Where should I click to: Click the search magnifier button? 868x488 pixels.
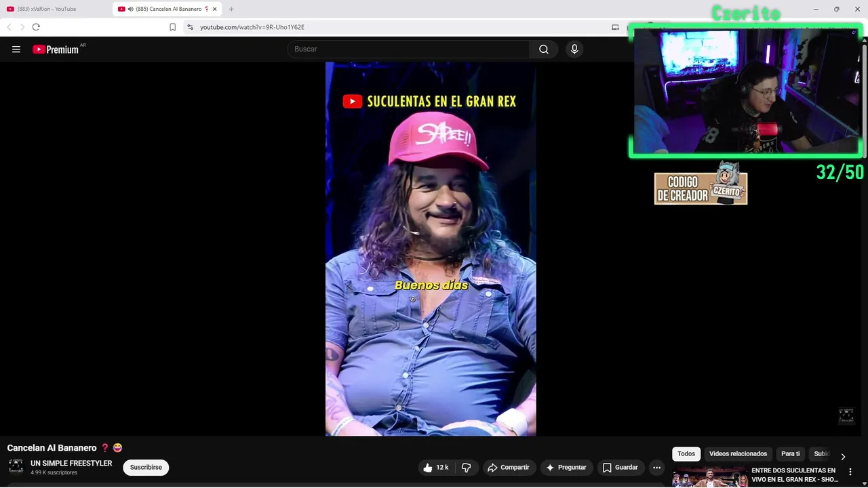point(544,49)
